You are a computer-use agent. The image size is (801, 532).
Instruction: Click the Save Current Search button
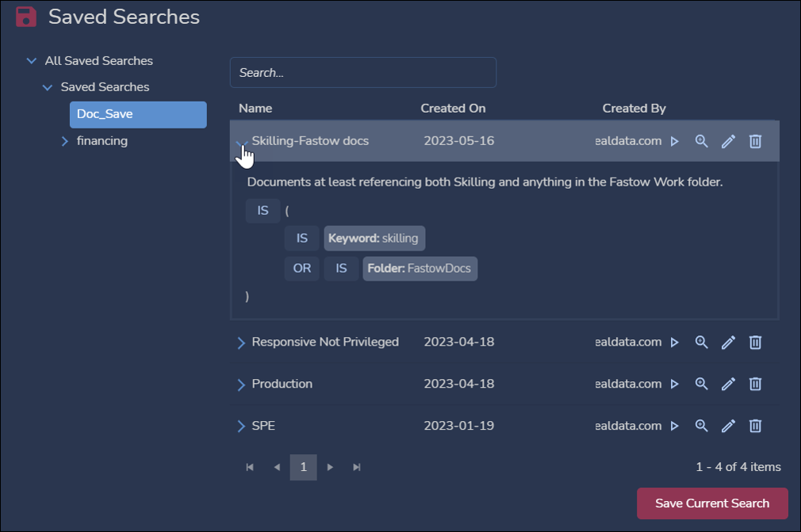(x=711, y=503)
